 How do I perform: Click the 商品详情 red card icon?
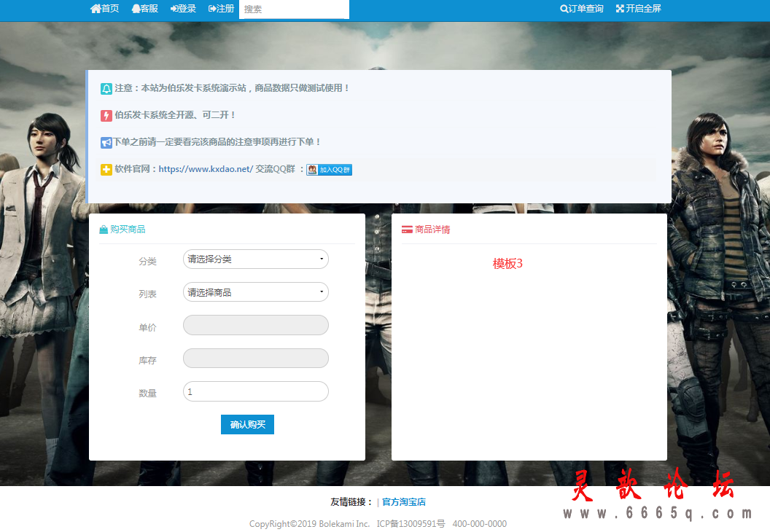click(407, 230)
